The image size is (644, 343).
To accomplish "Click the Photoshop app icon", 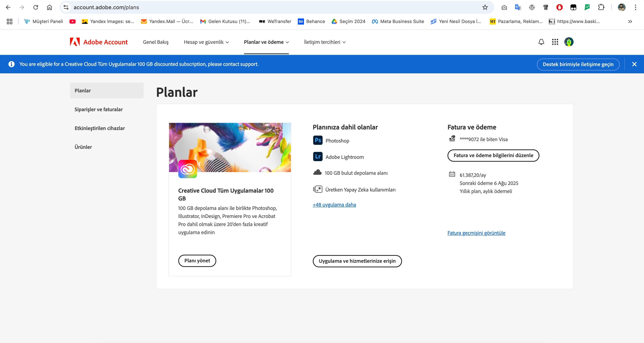I will click(x=318, y=140).
